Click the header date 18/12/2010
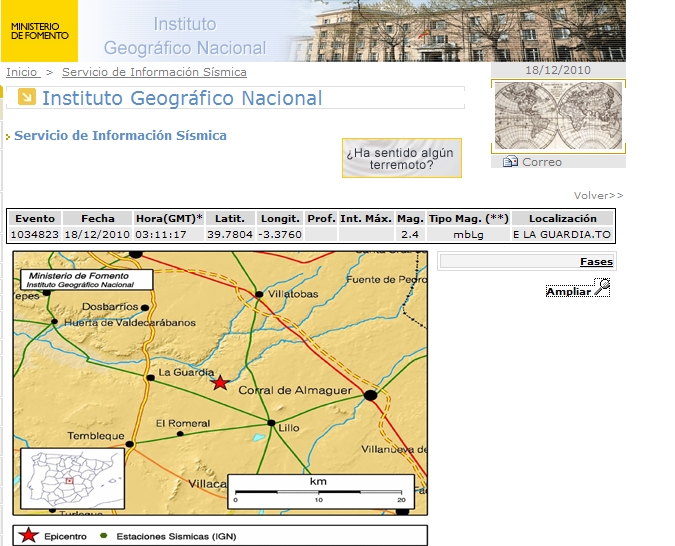 coord(558,70)
